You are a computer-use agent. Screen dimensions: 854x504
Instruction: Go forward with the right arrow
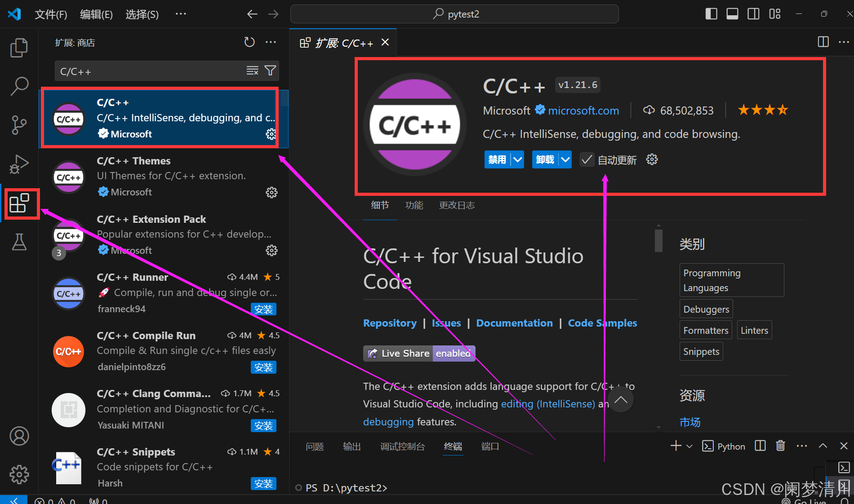(x=273, y=14)
